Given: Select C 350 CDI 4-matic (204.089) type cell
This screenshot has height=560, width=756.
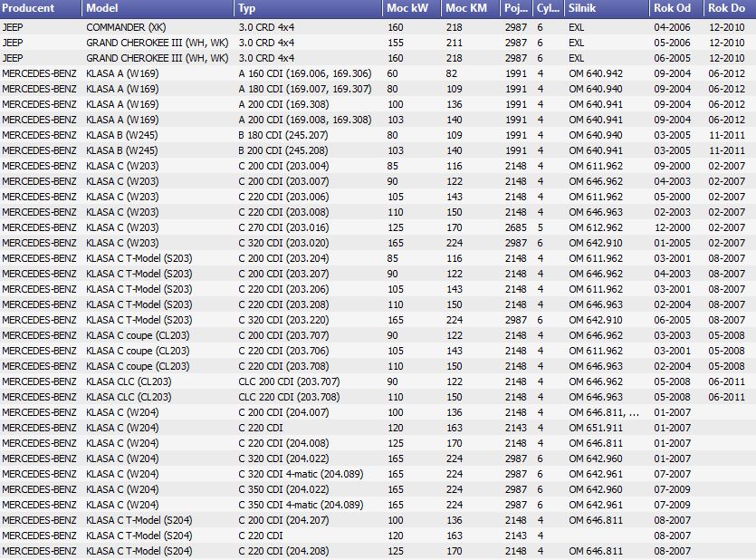Looking at the screenshot, I should tap(301, 506).
